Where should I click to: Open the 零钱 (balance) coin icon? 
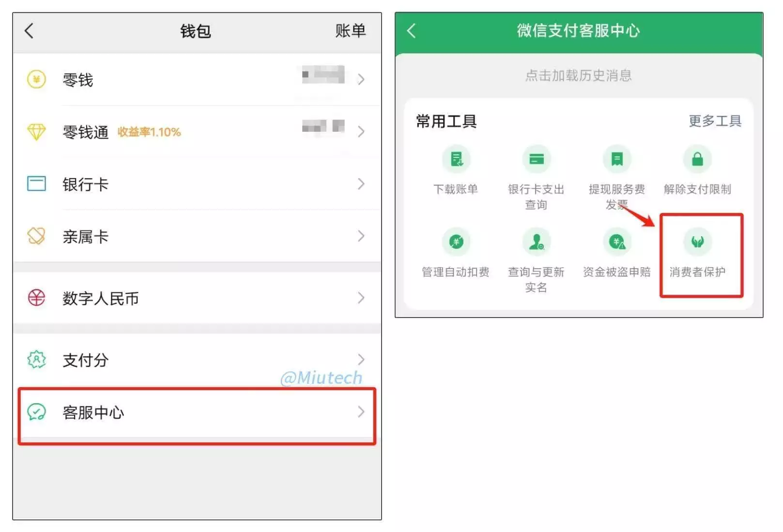tap(36, 78)
